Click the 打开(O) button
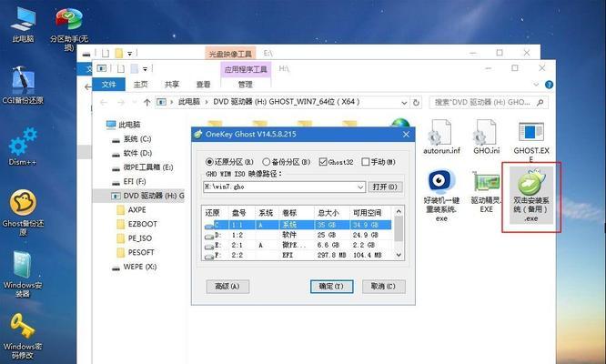This screenshot has width=606, height=364. coord(381,187)
